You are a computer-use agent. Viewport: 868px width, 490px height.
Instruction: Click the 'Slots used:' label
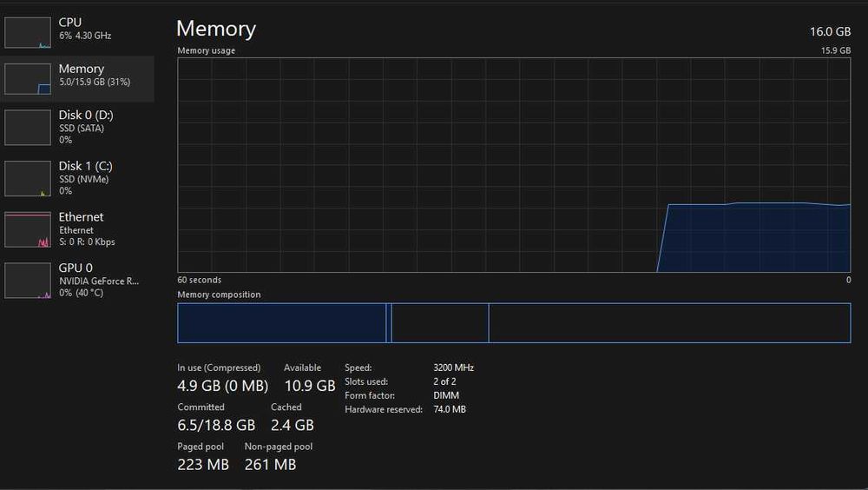pyautogui.click(x=366, y=381)
